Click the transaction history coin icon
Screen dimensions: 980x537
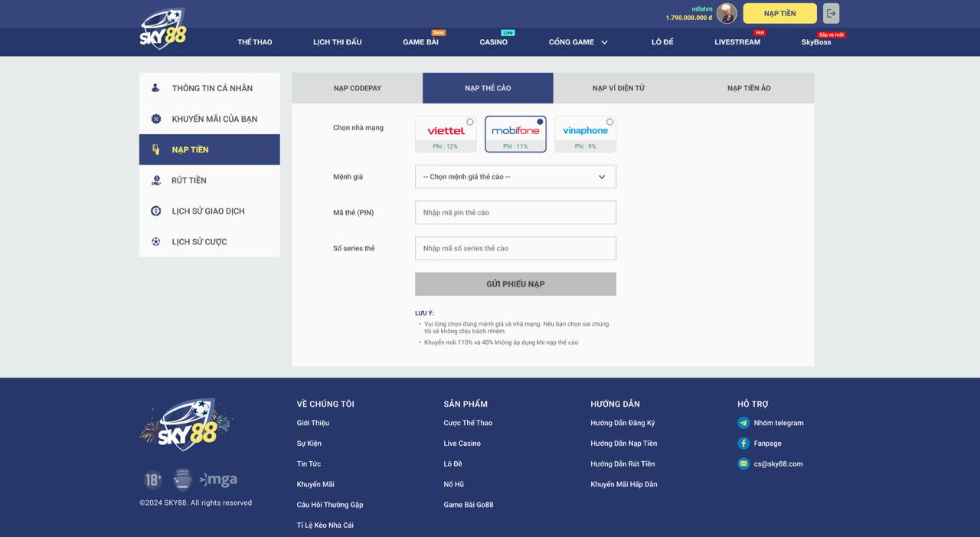click(155, 211)
